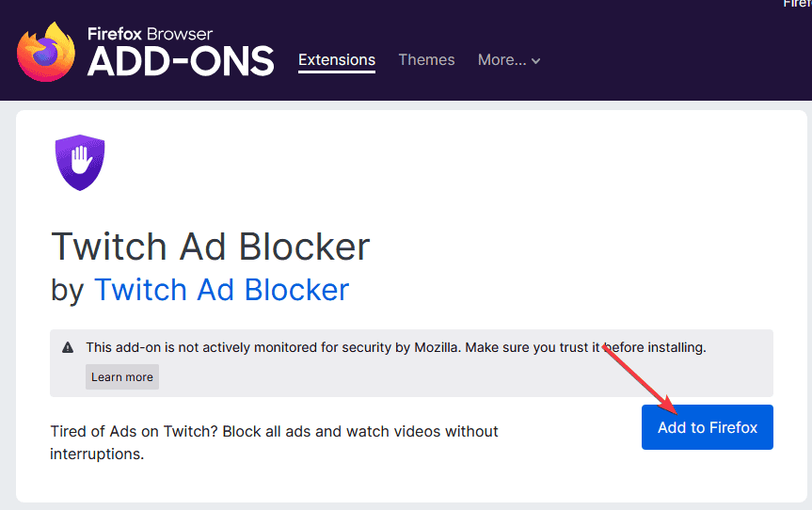
Task: Click the chevron arrow beside More
Action: [536, 61]
